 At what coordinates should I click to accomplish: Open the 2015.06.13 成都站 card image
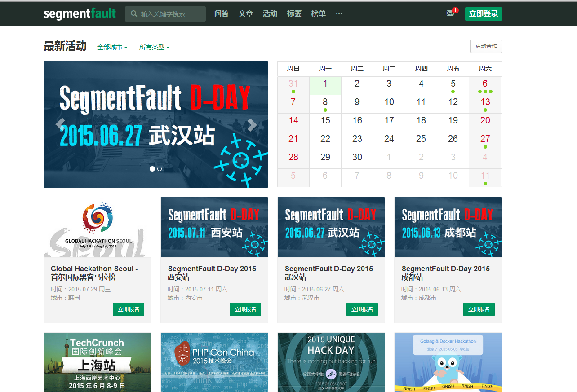[448, 227]
